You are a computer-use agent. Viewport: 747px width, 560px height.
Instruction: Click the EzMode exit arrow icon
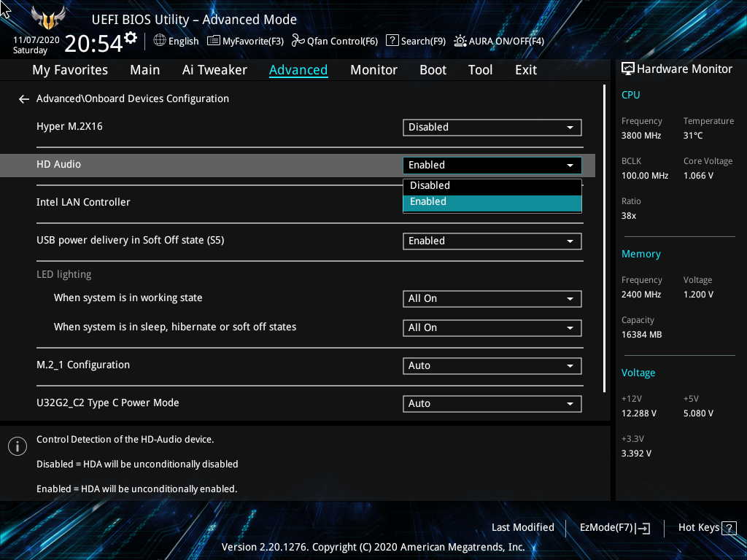click(x=643, y=528)
